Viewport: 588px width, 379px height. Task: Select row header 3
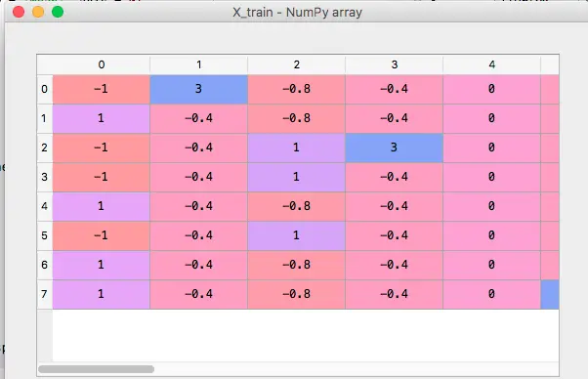(45, 177)
